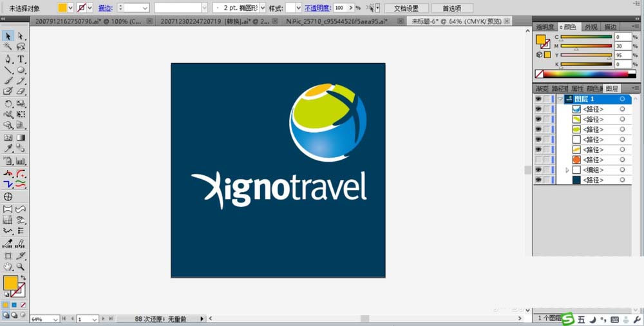Hide the 图层 1 layer

click(538, 99)
